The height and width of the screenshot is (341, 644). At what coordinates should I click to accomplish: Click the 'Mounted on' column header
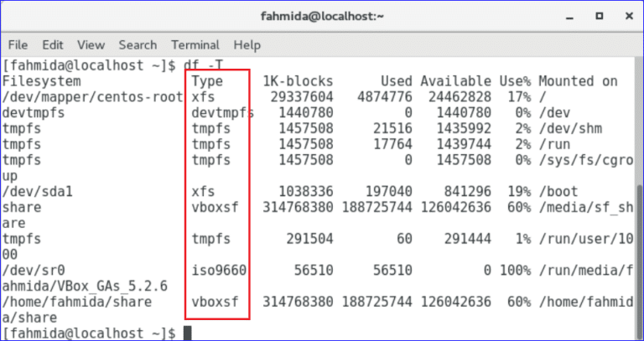tap(578, 81)
